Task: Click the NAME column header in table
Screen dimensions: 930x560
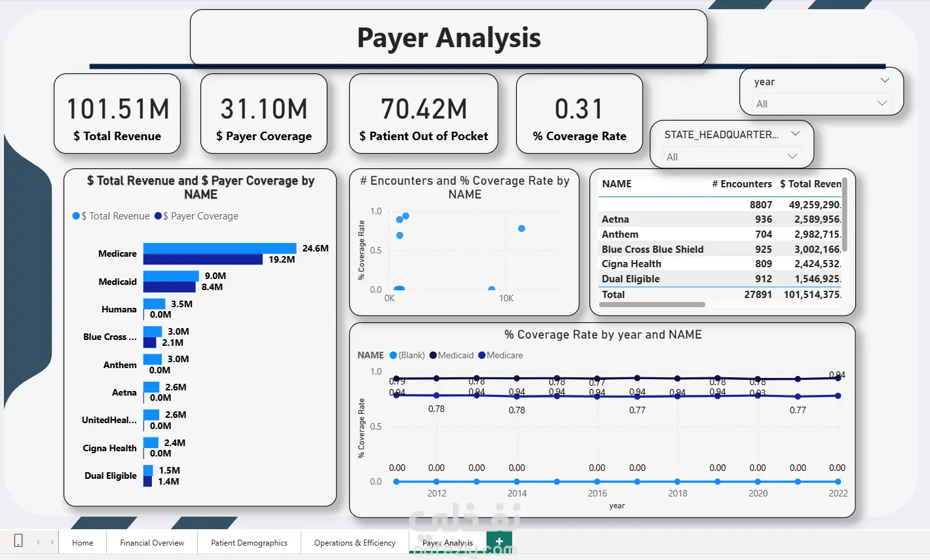Action: click(x=616, y=184)
